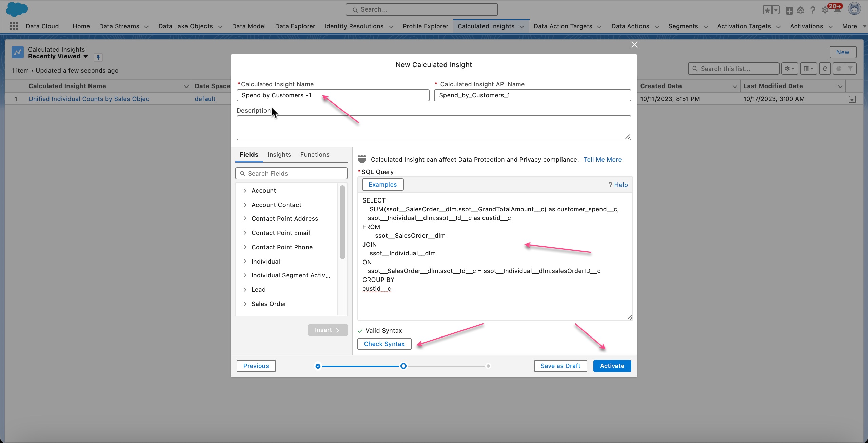Switch to the Functions tab

[315, 155]
